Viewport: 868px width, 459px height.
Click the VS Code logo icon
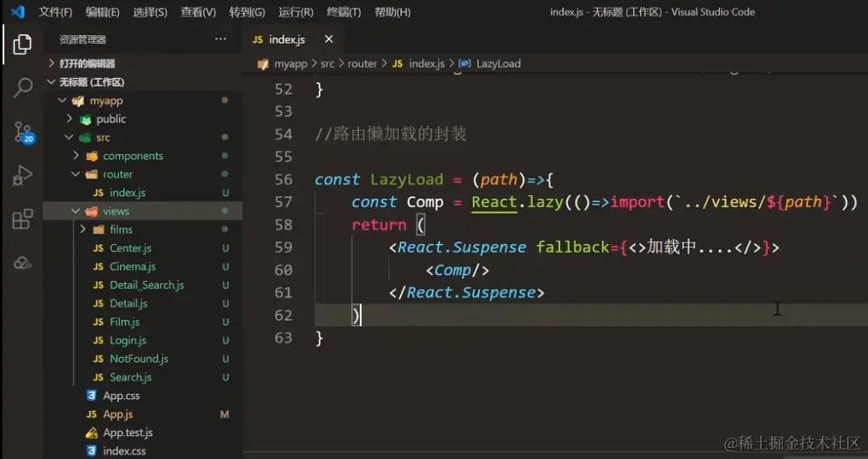(18, 12)
